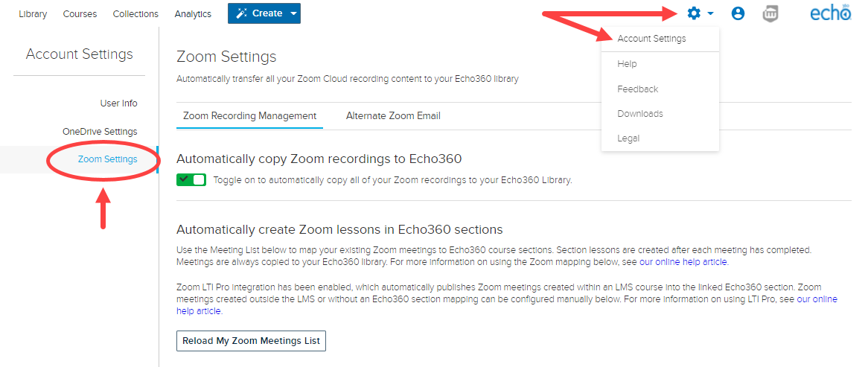Click the magic wand icon on Create
Image resolution: width=868 pixels, height=367 pixels.
click(x=241, y=13)
